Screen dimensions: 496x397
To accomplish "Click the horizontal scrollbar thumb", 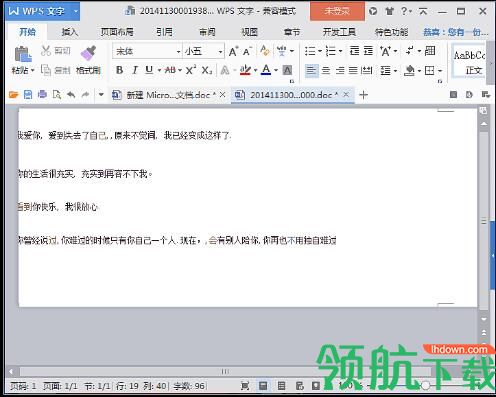I will 225,371.
